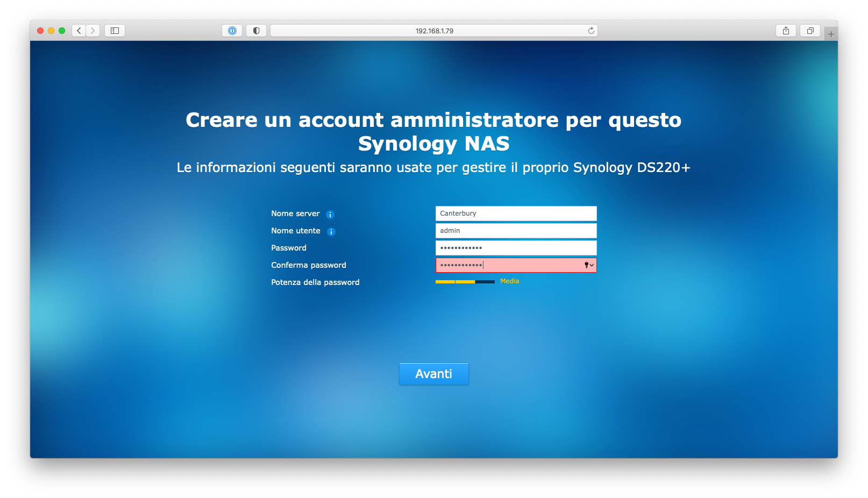Show info about Nome server
Screen dimensions: 868x498
point(330,215)
